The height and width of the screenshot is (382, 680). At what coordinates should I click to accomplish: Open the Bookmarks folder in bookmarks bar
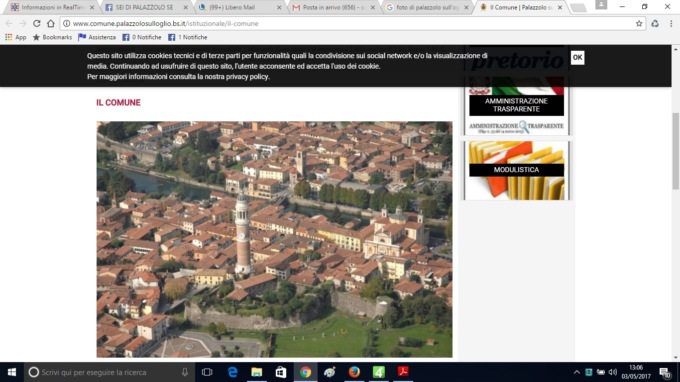pyautogui.click(x=52, y=37)
